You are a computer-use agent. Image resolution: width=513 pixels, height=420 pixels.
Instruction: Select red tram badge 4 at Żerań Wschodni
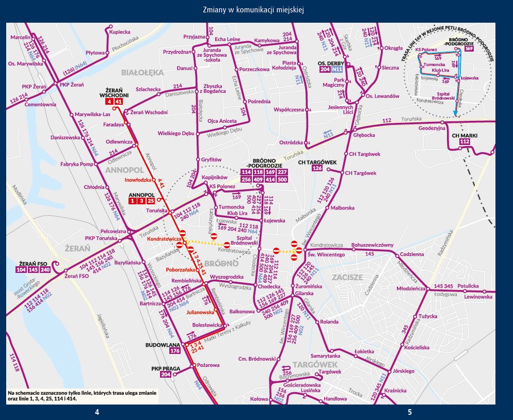109,102
